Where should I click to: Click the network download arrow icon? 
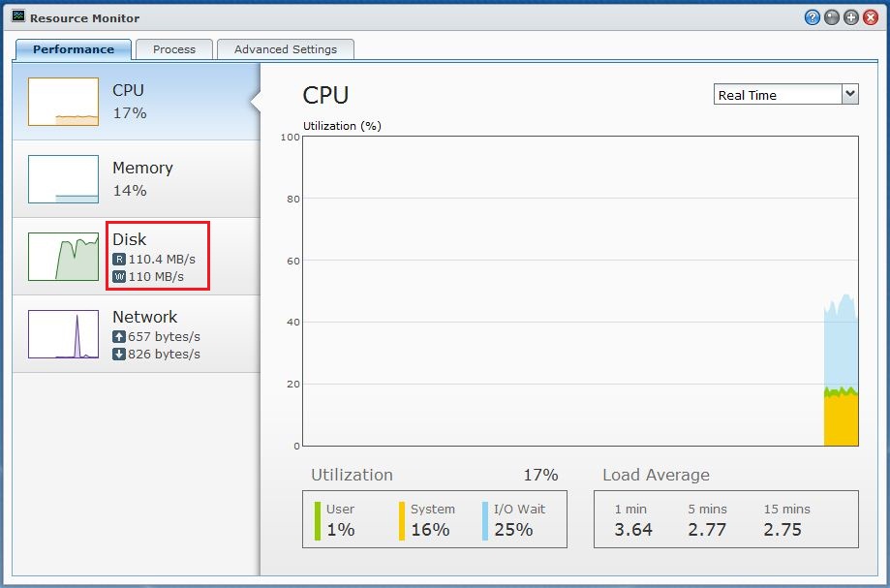[x=119, y=355]
